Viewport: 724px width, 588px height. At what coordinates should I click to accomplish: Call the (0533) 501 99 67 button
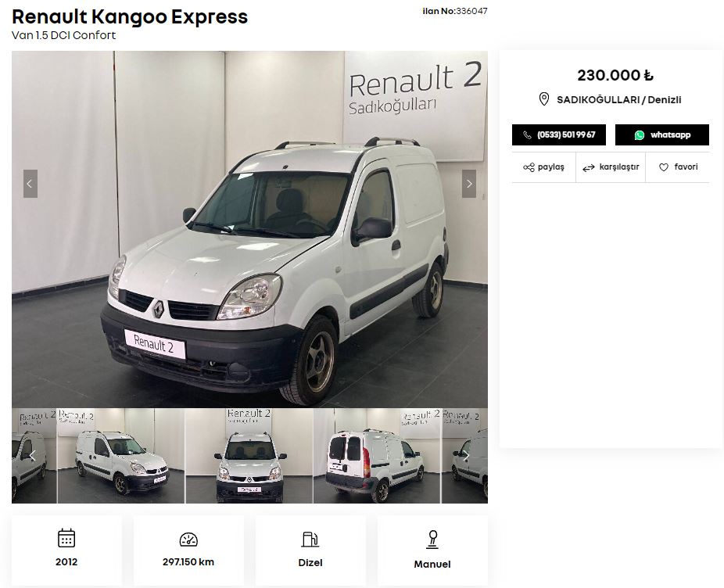(559, 134)
